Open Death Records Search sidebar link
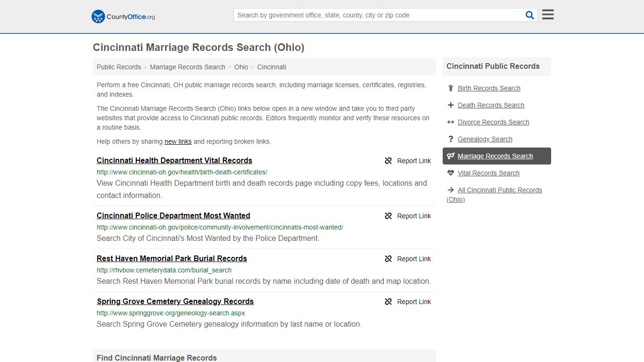Viewport: 644px width, 362px height. (491, 105)
